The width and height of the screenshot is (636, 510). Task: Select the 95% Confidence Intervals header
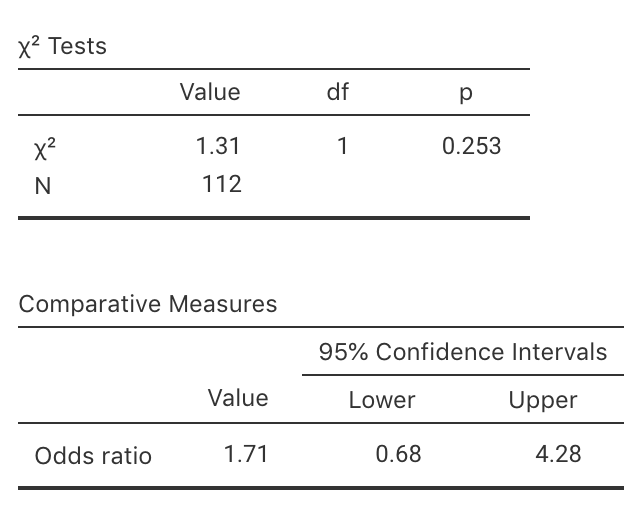click(463, 352)
